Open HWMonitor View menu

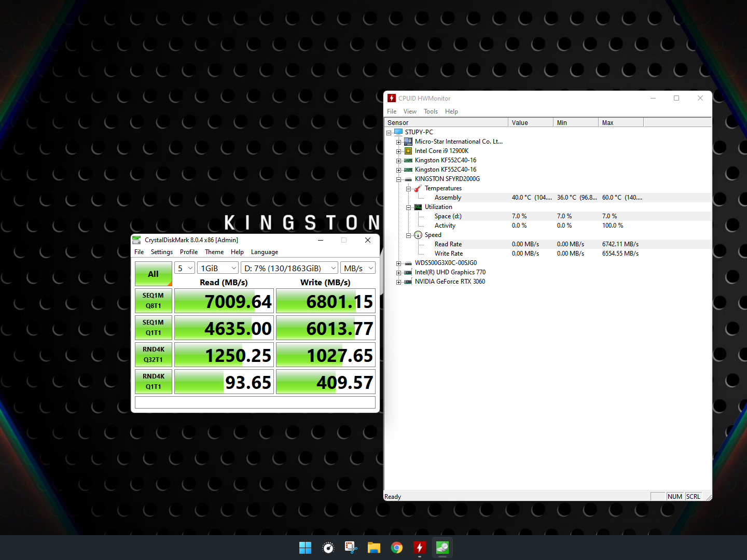click(410, 111)
